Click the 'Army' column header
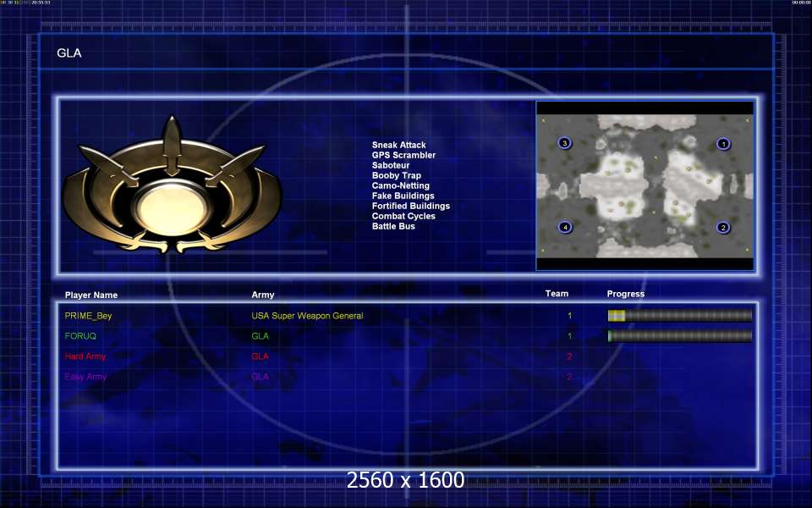812x508 pixels. tap(262, 295)
